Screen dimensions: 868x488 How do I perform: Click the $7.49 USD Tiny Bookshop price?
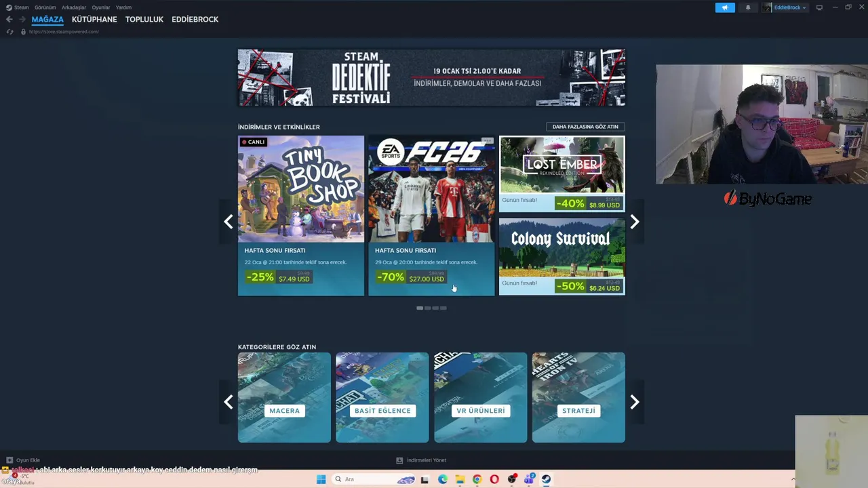[x=294, y=279]
